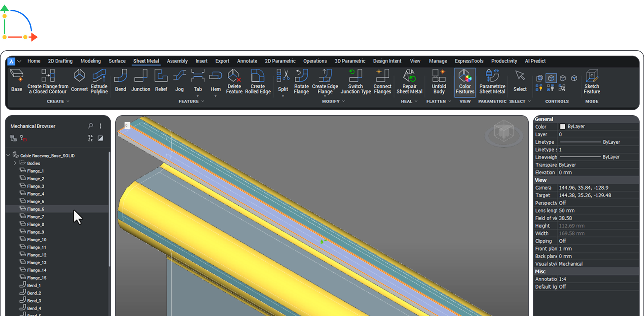Viewport: 644px width, 316px height.
Task: Click Create Flange from a Closed Contour
Action: click(x=48, y=81)
